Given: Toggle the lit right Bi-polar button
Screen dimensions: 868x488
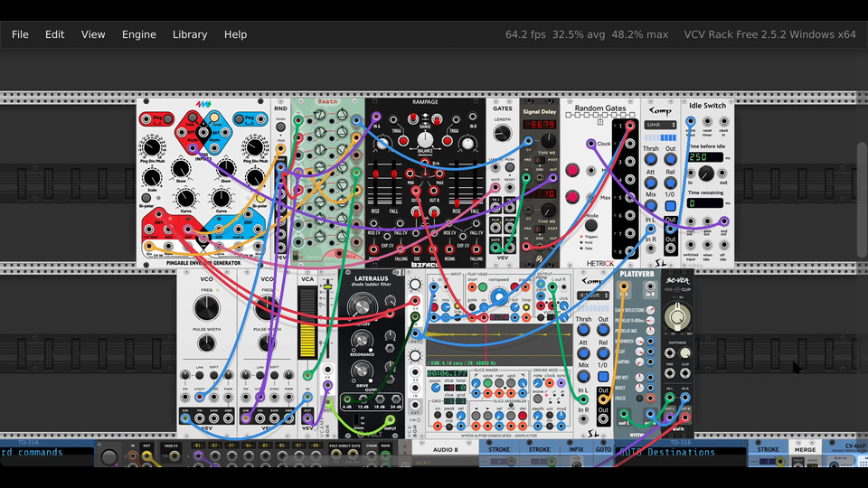Looking at the screenshot, I should 260,198.
